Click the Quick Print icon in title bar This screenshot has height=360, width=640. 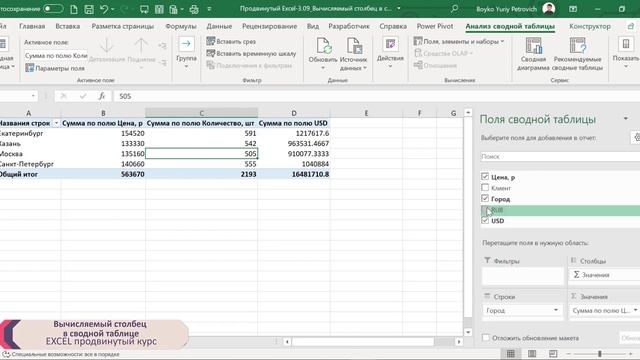point(194,9)
